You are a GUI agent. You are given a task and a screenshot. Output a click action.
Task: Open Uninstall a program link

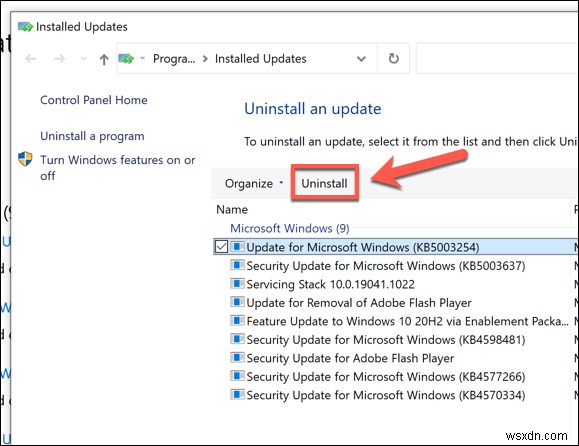coord(92,136)
